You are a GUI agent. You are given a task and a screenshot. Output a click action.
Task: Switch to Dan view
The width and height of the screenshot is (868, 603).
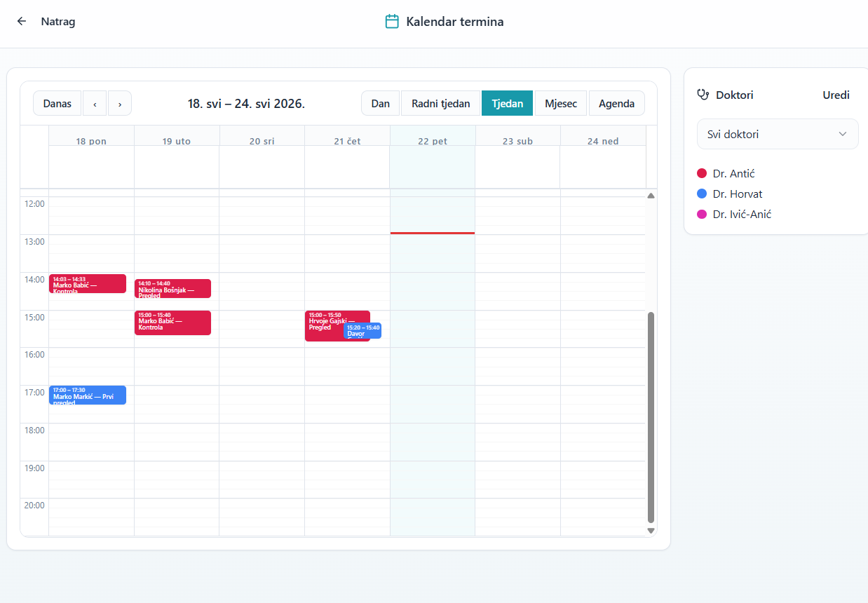pos(381,104)
